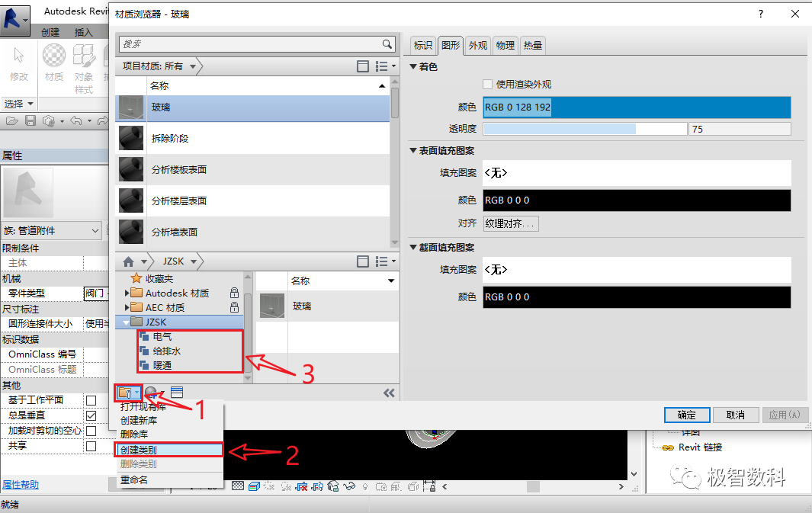Click the magnifier icon in material search box
The height and width of the screenshot is (513, 812).
(x=387, y=44)
